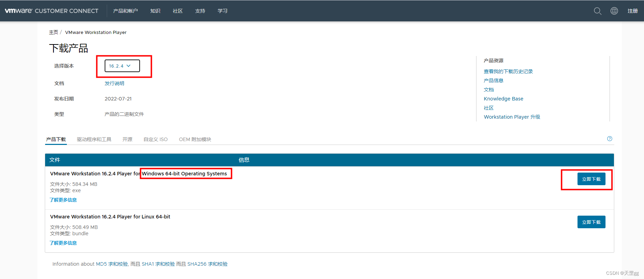This screenshot has height=279, width=644.
Task: Open the Knowledge Base link
Action: click(503, 99)
